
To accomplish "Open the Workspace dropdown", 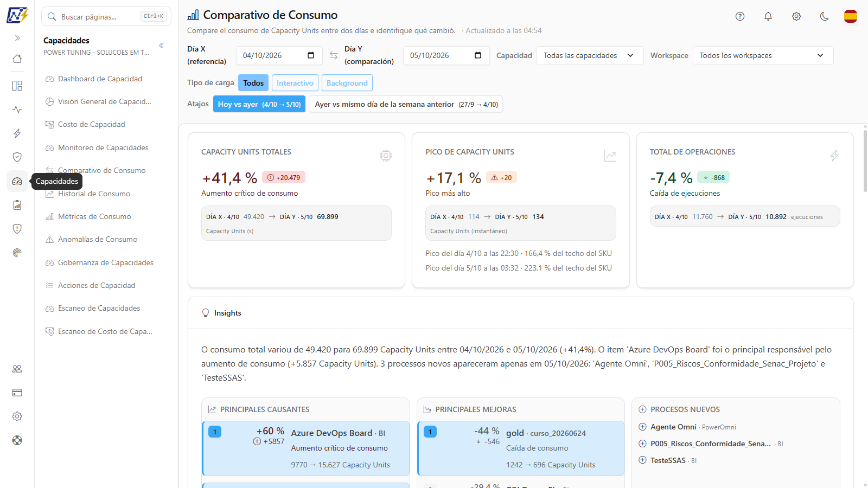I will pyautogui.click(x=763, y=55).
